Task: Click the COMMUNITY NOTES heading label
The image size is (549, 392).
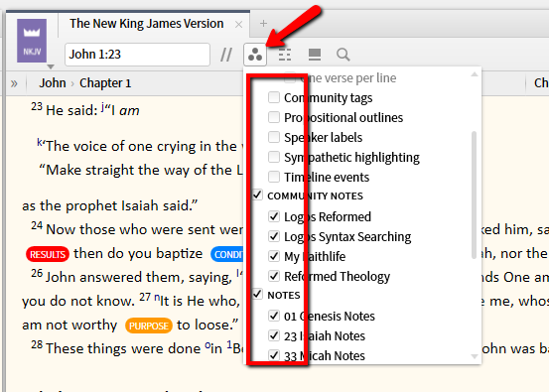Action: (x=315, y=196)
